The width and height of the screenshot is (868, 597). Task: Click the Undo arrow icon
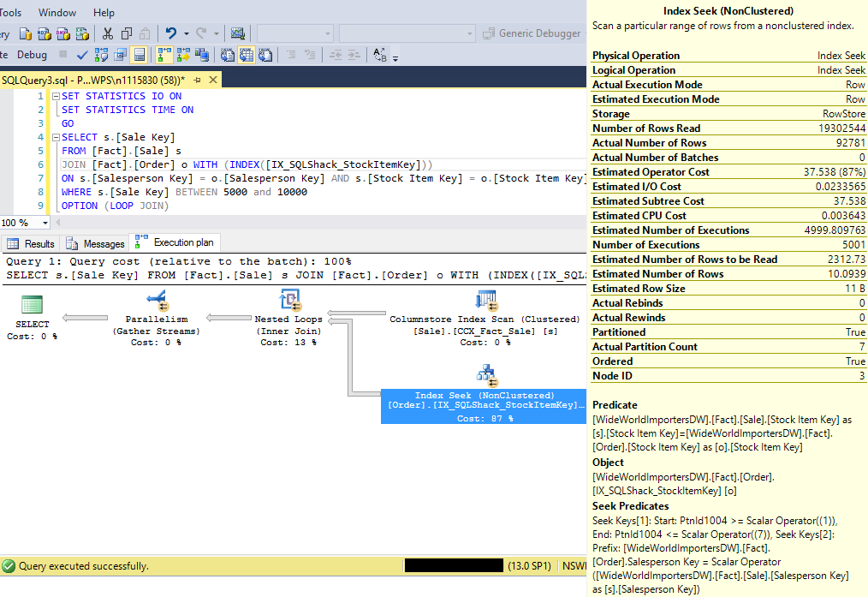pos(170,33)
